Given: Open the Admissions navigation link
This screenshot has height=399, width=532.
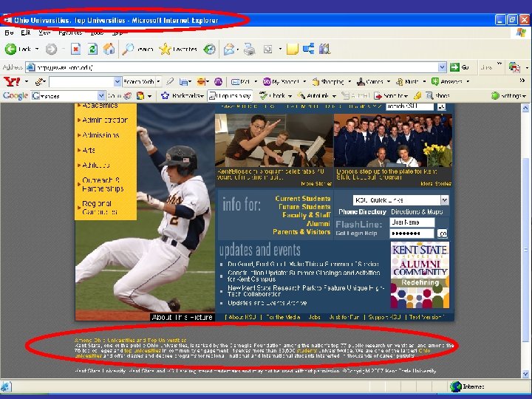Looking at the screenshot, I should pyautogui.click(x=100, y=135).
